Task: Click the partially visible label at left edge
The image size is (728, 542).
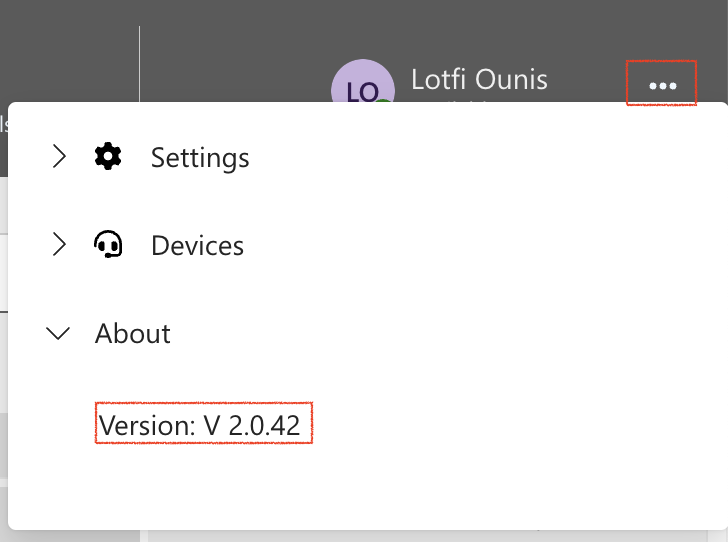Action: [4, 124]
